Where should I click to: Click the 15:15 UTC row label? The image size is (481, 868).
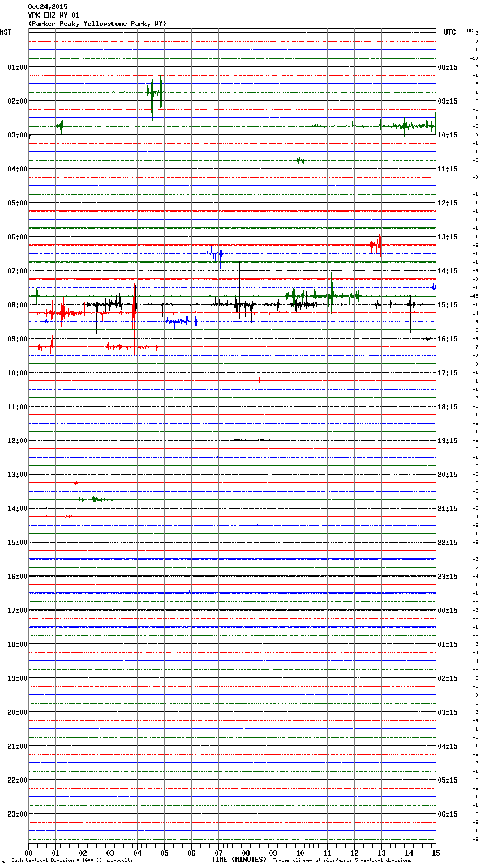(448, 305)
